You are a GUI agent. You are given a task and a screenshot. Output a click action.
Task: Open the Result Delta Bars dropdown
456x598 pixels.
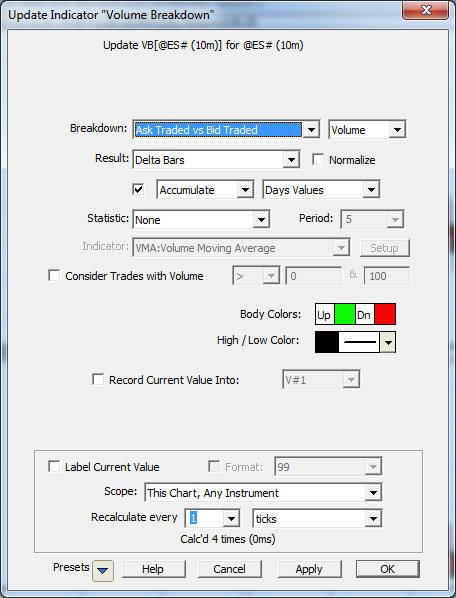pyautogui.click(x=291, y=160)
